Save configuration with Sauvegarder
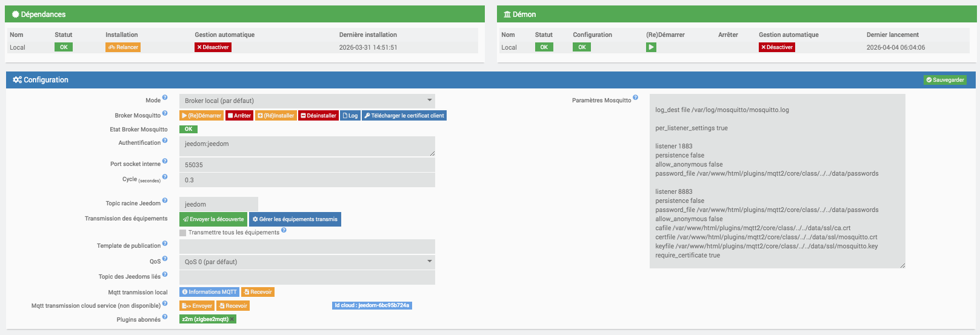This screenshot has height=335, width=980. [x=945, y=80]
